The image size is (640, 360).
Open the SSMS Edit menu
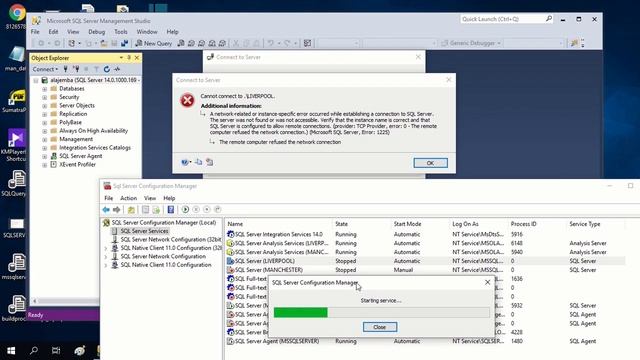tap(53, 31)
